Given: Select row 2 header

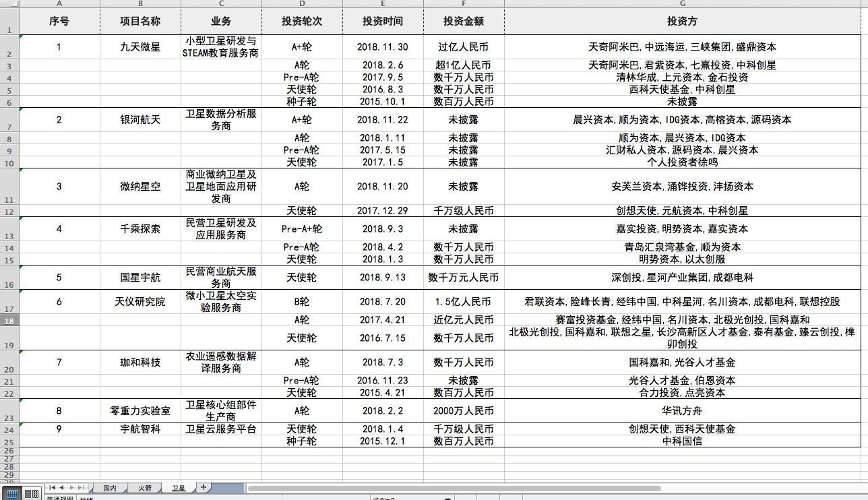Looking at the screenshot, I should pos(9,47).
